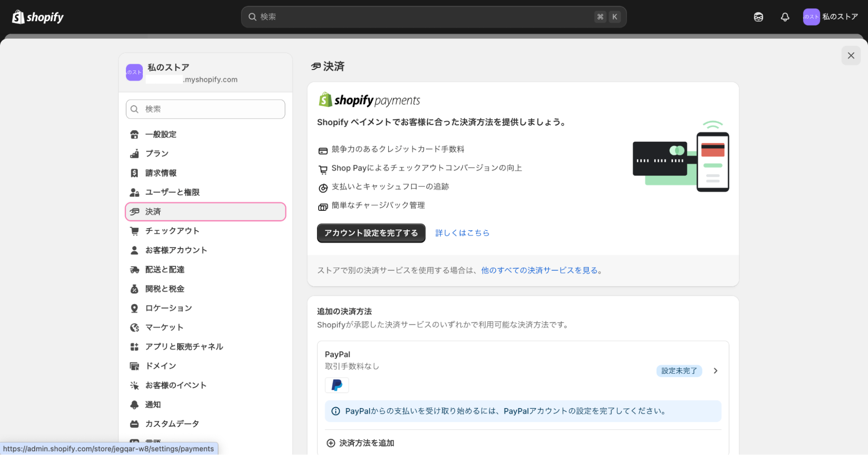
Task: Open the 詳しくはこちら link
Action: pos(462,232)
